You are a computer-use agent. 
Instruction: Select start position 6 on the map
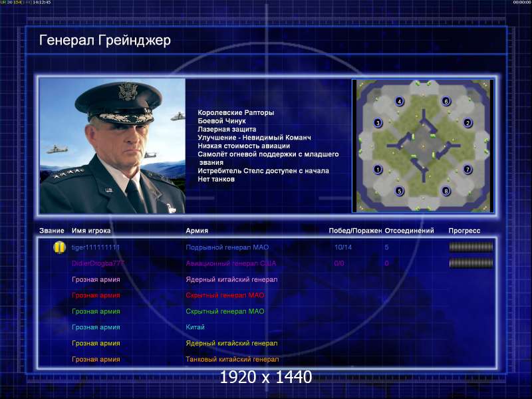click(x=446, y=101)
